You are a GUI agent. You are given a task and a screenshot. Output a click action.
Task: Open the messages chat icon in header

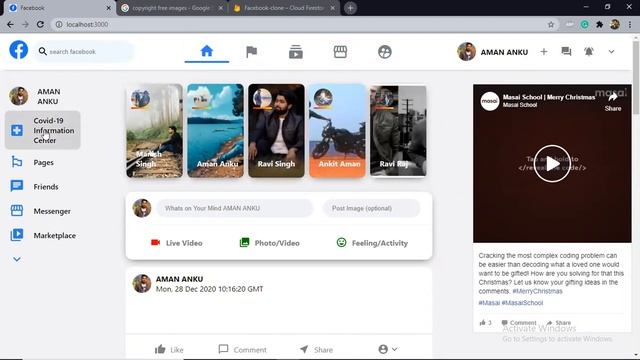point(566,51)
